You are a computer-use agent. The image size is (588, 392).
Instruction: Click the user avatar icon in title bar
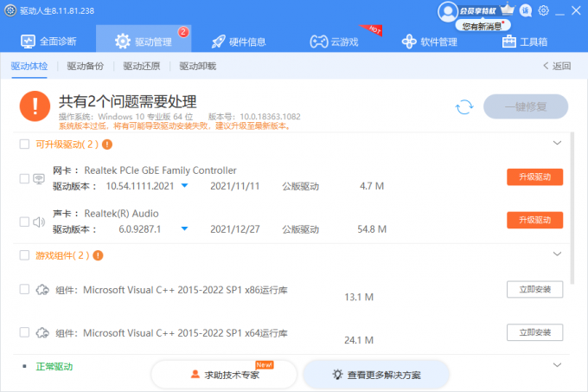click(x=447, y=10)
